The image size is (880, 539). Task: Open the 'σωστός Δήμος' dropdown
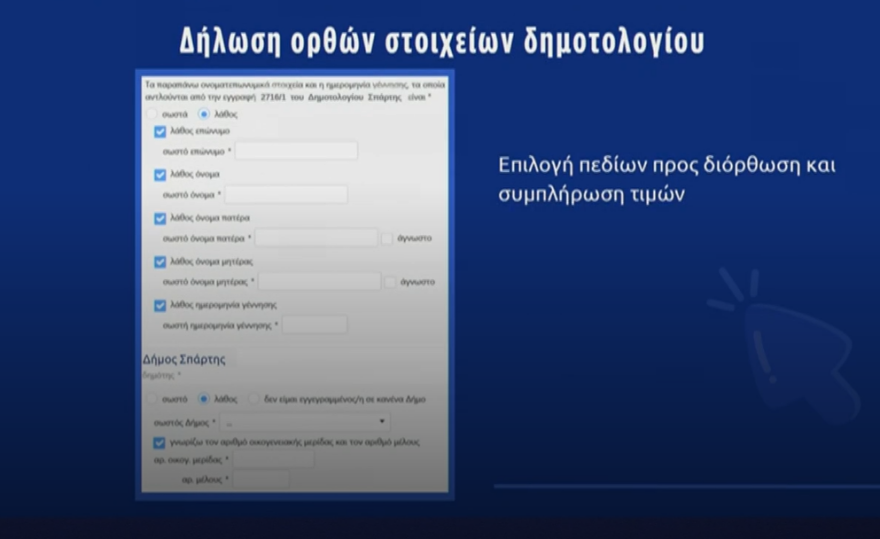pos(304,422)
